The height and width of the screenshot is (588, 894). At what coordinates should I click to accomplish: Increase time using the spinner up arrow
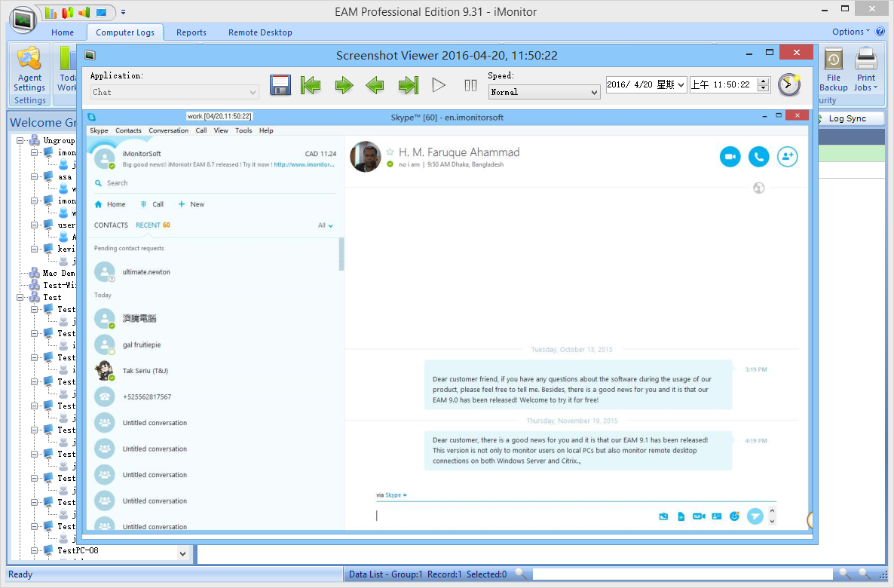[764, 81]
